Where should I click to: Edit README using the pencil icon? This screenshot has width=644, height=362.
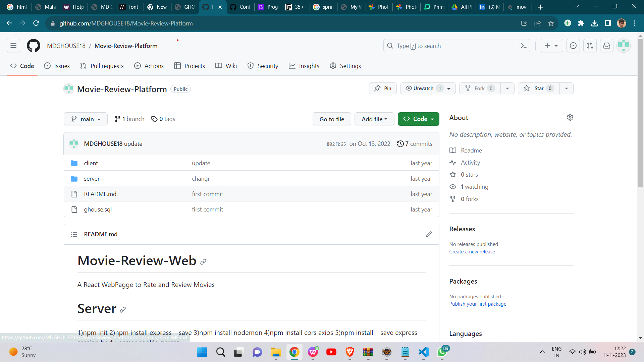[x=429, y=234]
